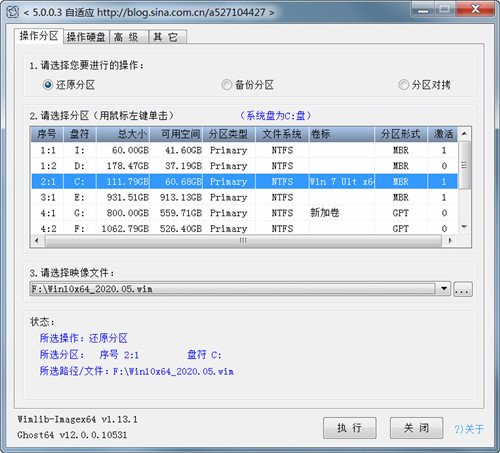500x453 pixels.
Task: Click the 所选路径/文件 status line
Action: pyautogui.click(x=137, y=371)
